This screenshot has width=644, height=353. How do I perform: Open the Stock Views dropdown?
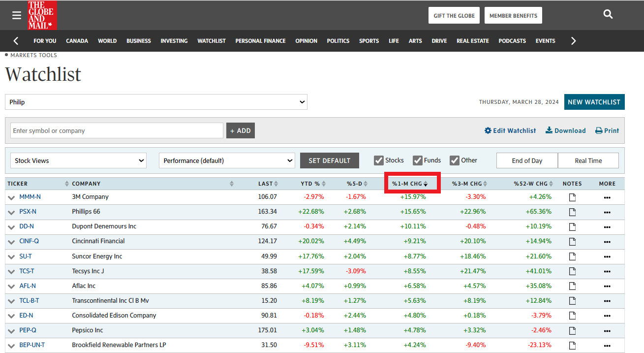point(79,160)
